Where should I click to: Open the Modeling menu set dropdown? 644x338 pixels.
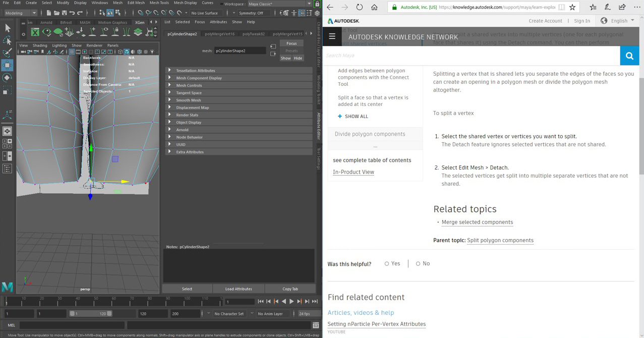(x=20, y=13)
